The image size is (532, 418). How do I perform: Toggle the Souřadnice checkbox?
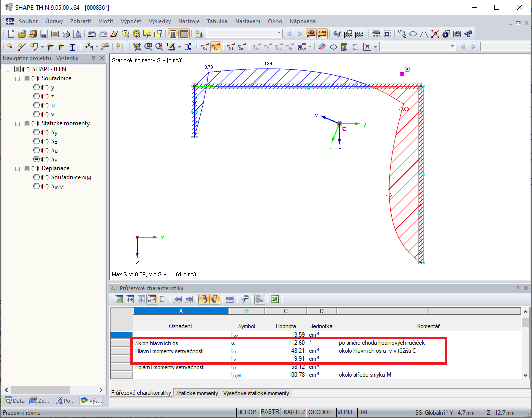coord(27,78)
